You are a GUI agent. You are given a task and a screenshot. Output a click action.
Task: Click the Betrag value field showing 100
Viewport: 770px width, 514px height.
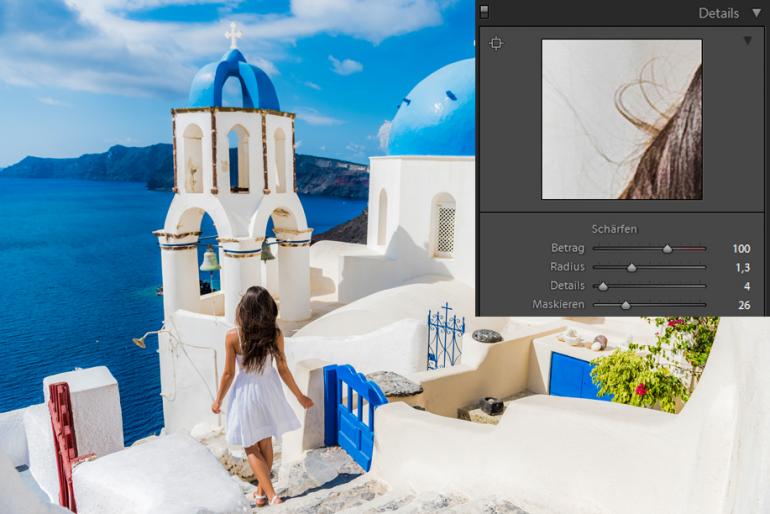click(x=740, y=248)
